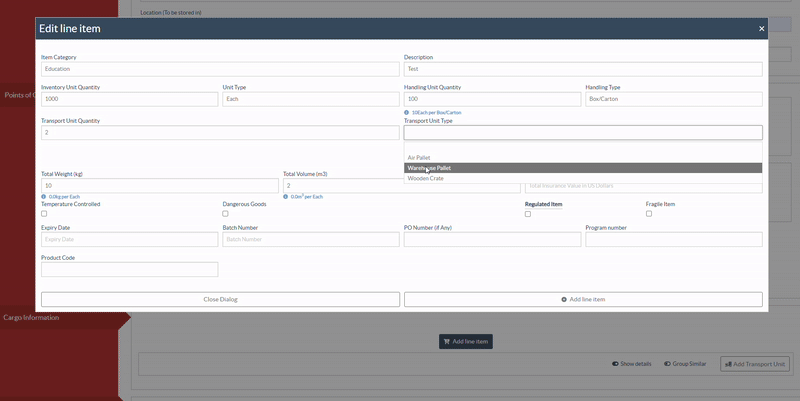Check the Fragile Item checkbox

(649, 213)
